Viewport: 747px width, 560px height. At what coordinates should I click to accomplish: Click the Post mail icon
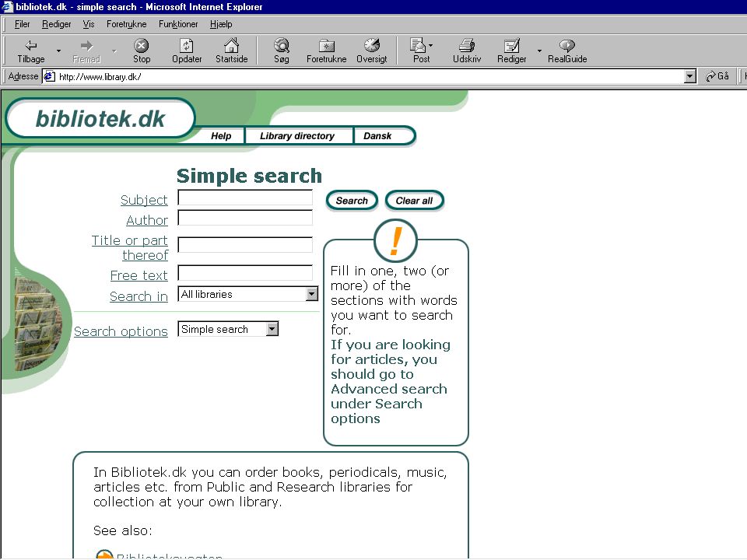[419, 45]
